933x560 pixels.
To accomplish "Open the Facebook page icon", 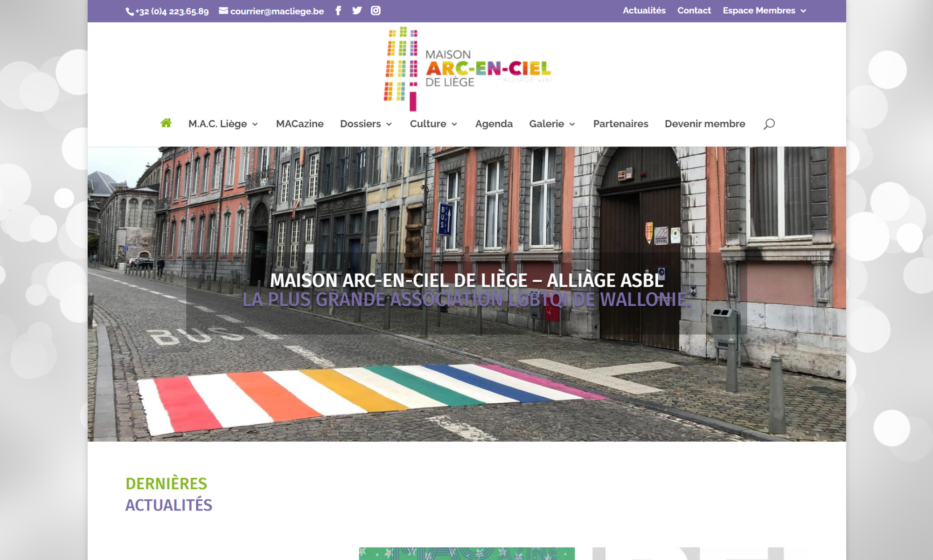I will click(x=338, y=11).
